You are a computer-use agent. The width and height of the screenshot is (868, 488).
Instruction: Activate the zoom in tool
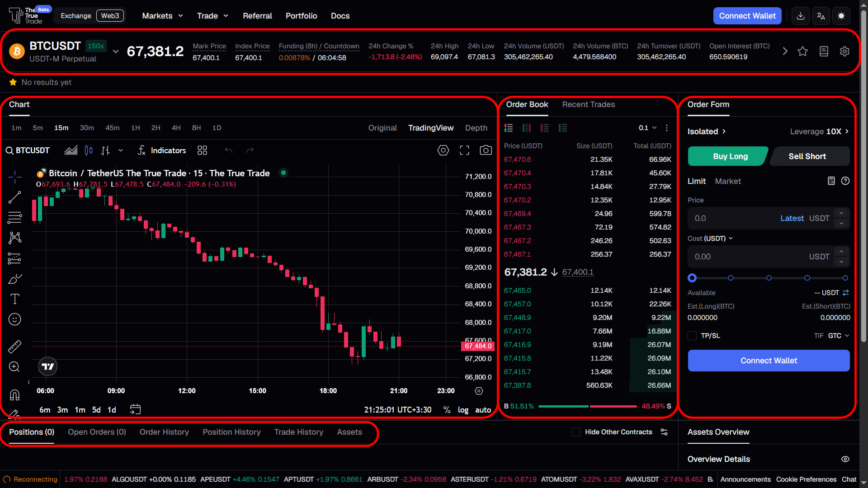click(x=14, y=367)
